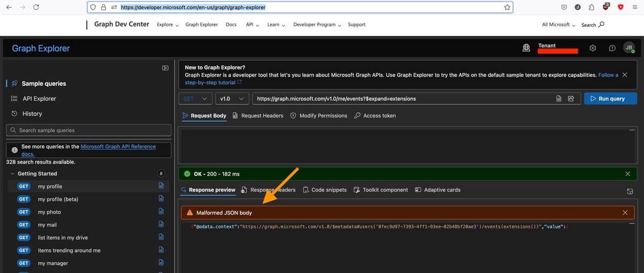The width and height of the screenshot is (644, 273).
Task: Open the Access token tab
Action: 375,115
